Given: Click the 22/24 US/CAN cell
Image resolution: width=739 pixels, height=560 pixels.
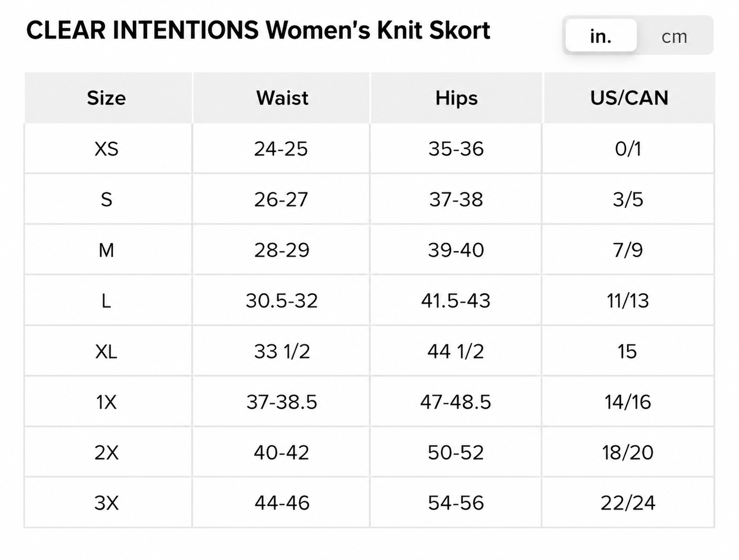Looking at the screenshot, I should coord(628,503).
